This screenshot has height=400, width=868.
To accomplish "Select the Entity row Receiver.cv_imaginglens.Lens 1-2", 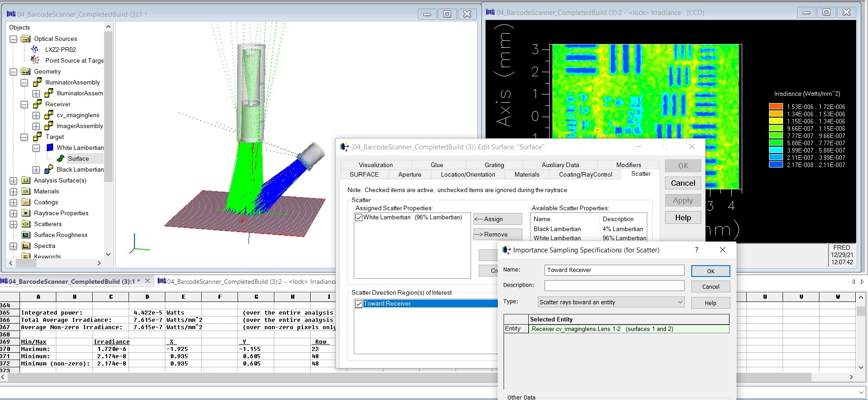I will tap(616, 329).
